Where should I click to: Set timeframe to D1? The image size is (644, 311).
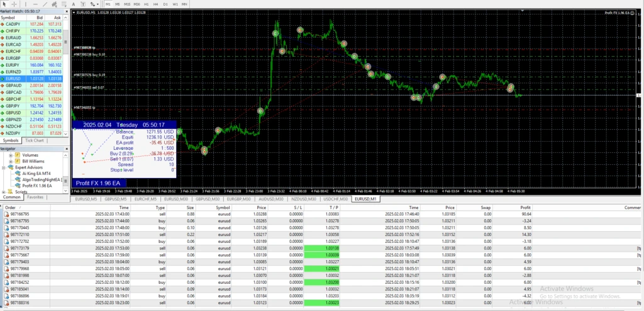click(x=165, y=4)
